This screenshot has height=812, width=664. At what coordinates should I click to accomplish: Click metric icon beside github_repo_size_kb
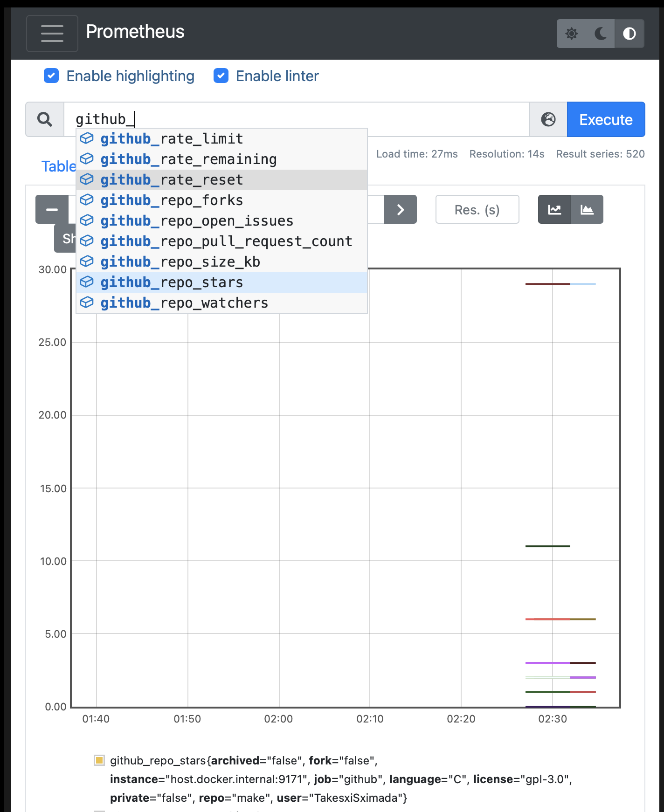tap(87, 261)
